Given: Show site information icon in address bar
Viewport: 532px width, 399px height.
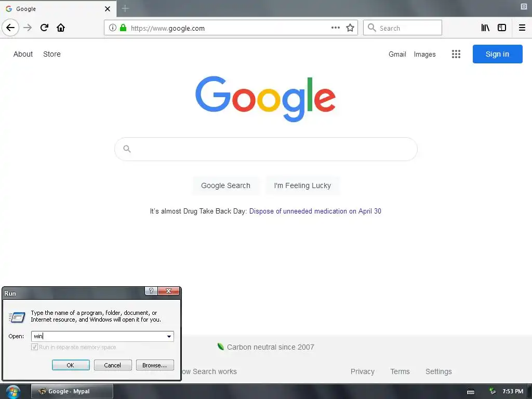Looking at the screenshot, I should pos(113,28).
